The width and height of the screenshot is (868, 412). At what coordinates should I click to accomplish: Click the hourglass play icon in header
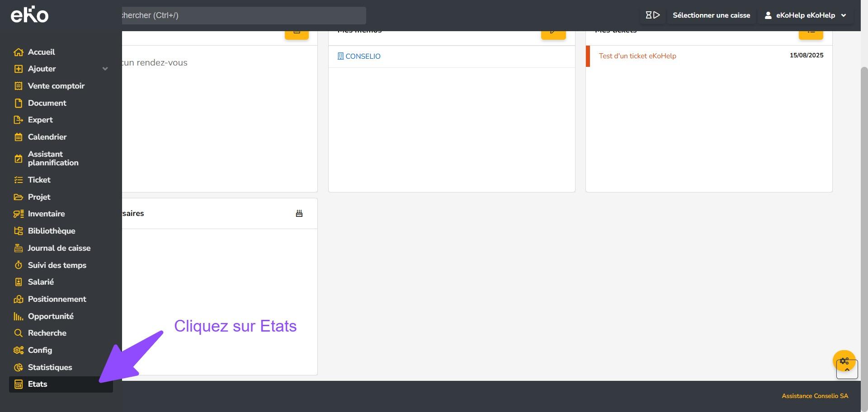(652, 15)
